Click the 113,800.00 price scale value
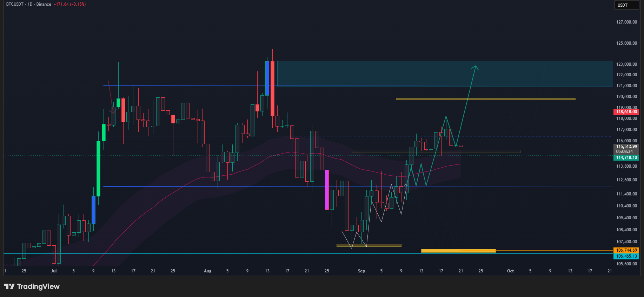This screenshot has height=297, width=644. (x=626, y=166)
